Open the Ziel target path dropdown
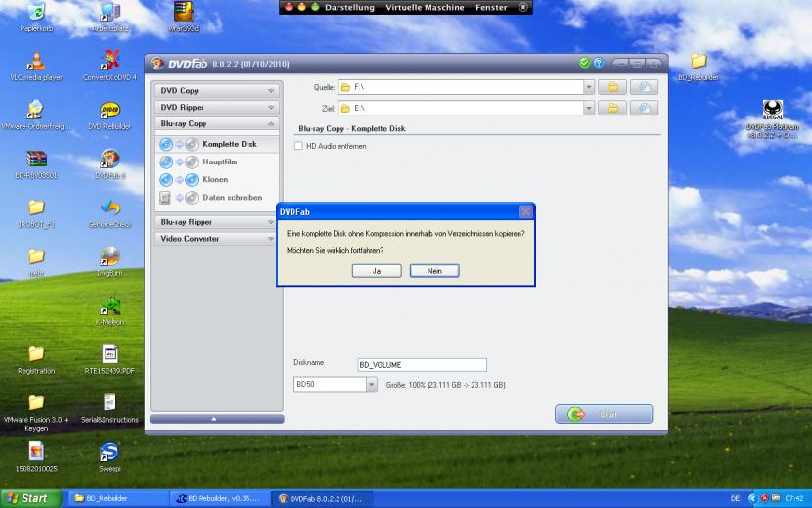Image resolution: width=812 pixels, height=508 pixels. coord(588,108)
